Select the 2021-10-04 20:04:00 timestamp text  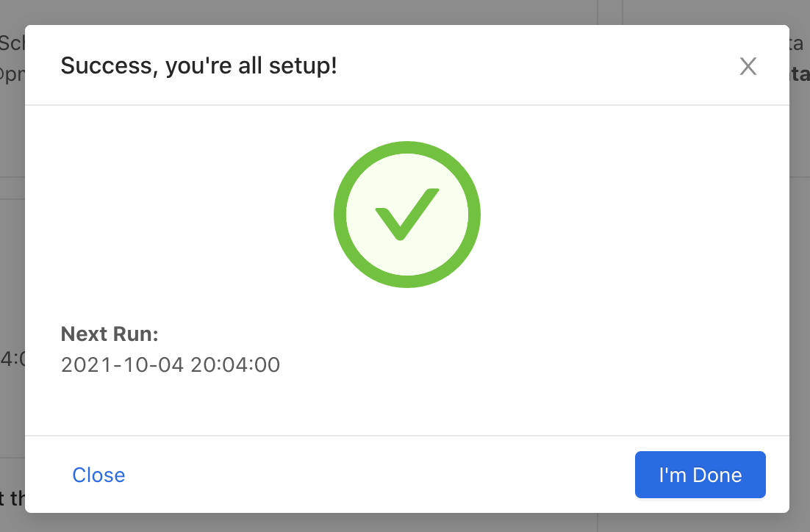[171, 364]
